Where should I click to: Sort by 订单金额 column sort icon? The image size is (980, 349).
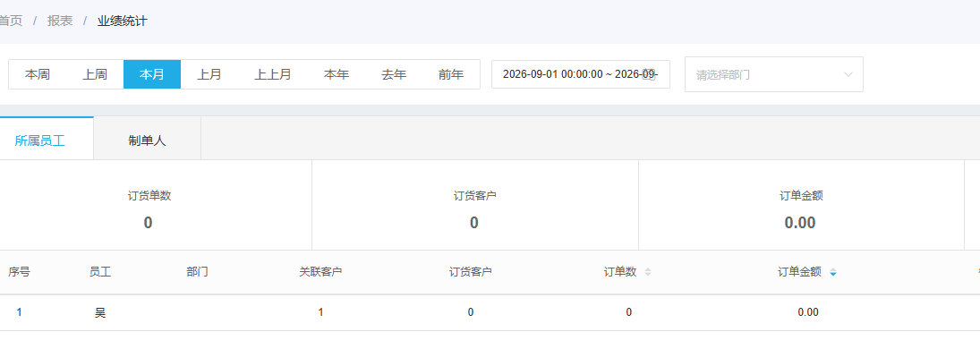[x=832, y=272]
